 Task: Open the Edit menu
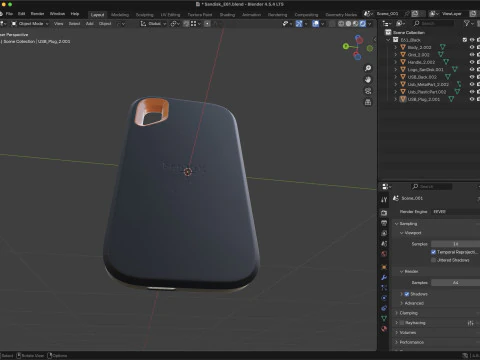[x=22, y=14]
